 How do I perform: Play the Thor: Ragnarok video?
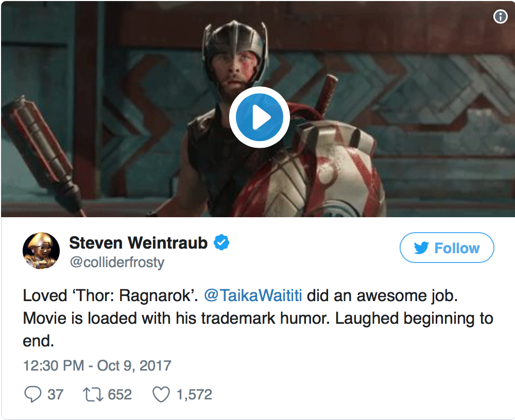(x=259, y=118)
